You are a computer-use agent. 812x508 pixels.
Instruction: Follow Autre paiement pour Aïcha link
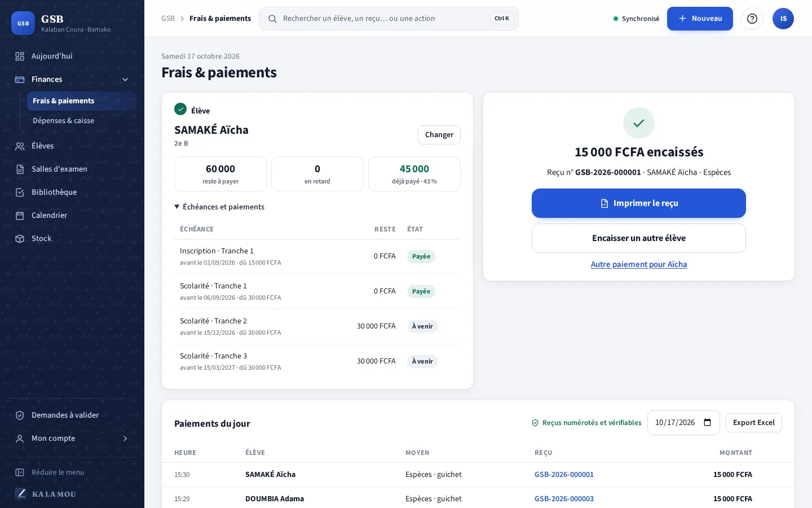639,264
